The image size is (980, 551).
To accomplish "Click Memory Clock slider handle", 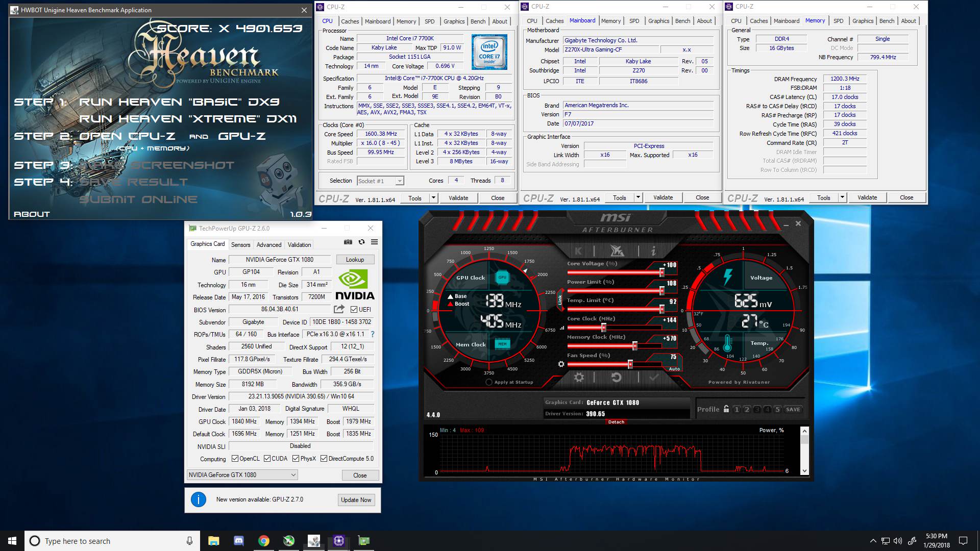I will coord(635,346).
